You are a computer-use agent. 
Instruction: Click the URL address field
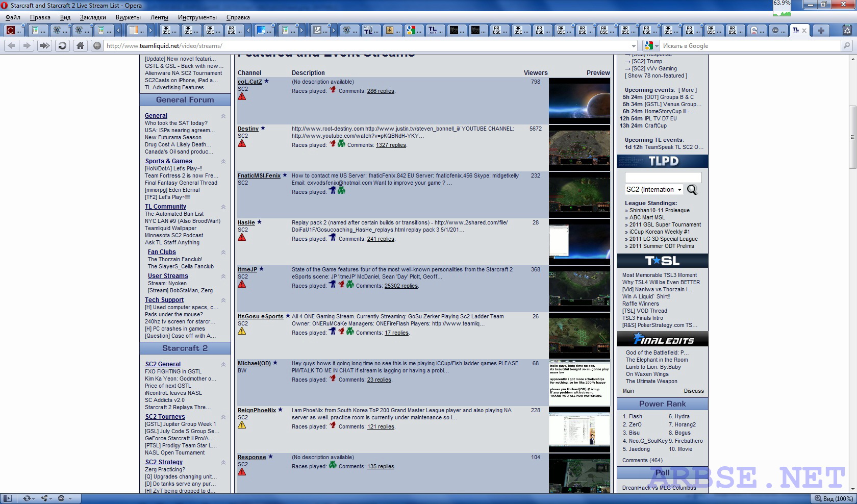(x=367, y=46)
